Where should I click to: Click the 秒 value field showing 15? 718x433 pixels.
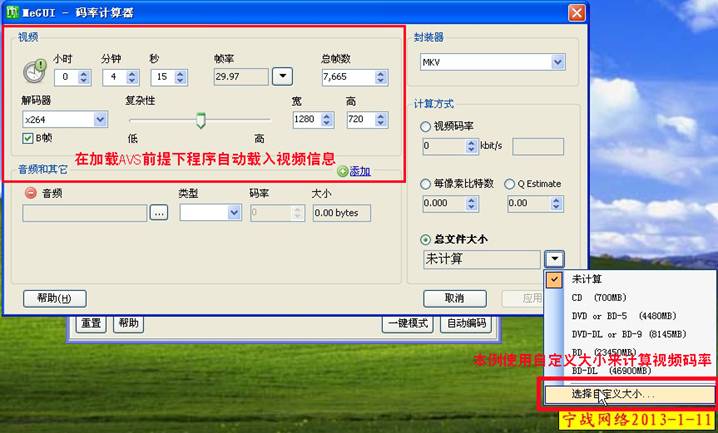(x=163, y=77)
